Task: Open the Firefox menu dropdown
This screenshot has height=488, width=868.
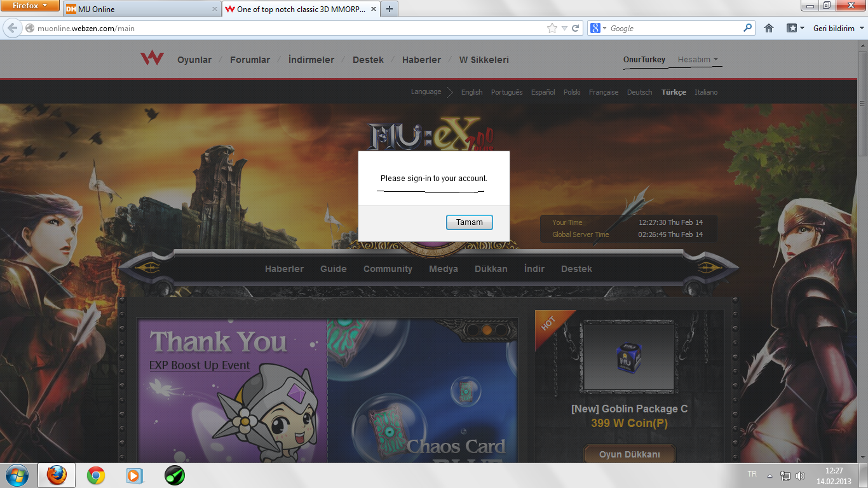Action: point(29,6)
